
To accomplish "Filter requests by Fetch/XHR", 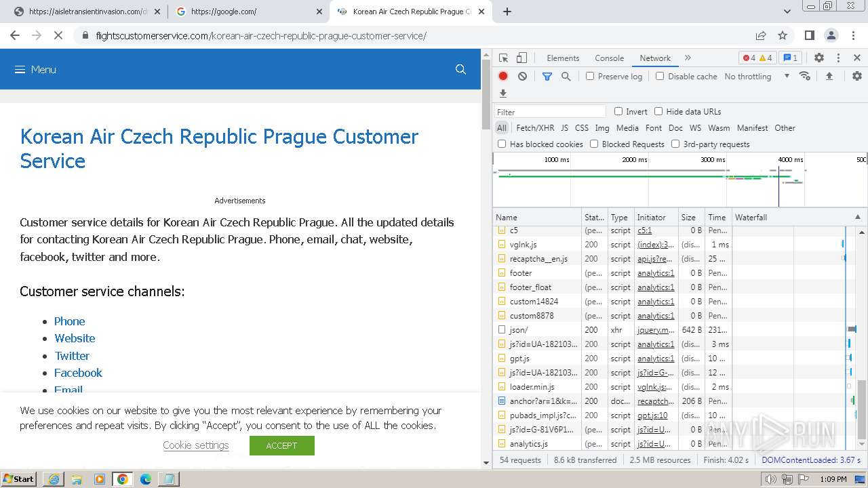I will tap(535, 127).
